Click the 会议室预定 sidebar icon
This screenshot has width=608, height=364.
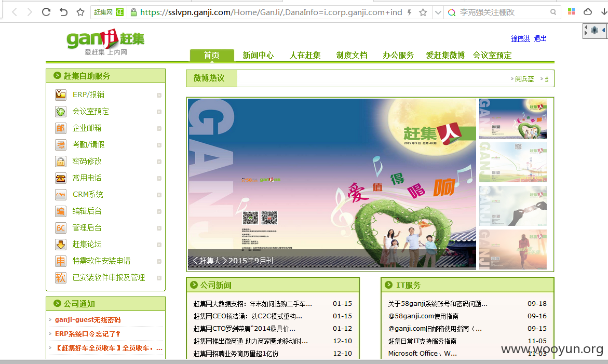click(61, 112)
